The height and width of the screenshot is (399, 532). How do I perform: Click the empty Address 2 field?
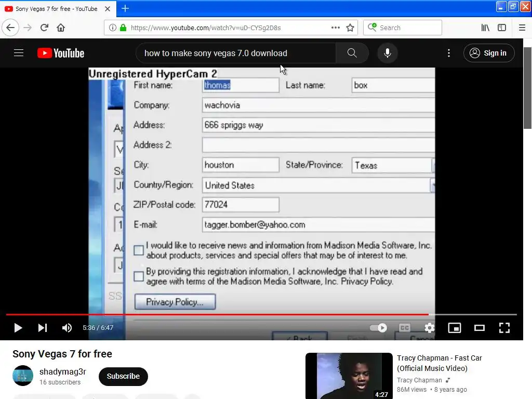click(318, 145)
